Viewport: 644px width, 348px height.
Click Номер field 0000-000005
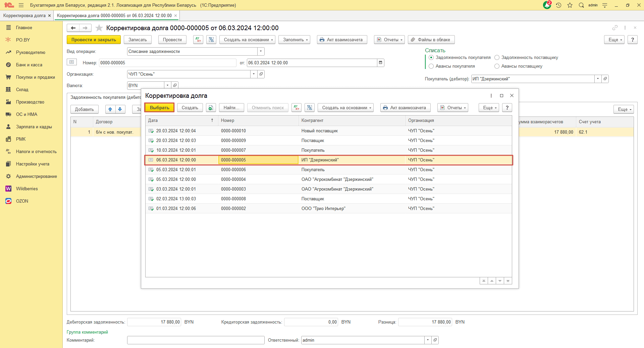point(168,63)
